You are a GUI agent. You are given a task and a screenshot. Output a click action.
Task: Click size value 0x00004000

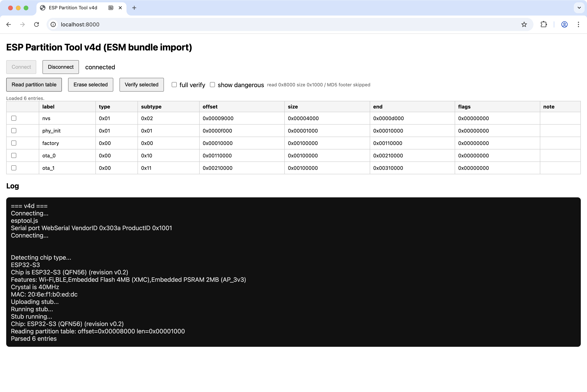pyautogui.click(x=303, y=119)
